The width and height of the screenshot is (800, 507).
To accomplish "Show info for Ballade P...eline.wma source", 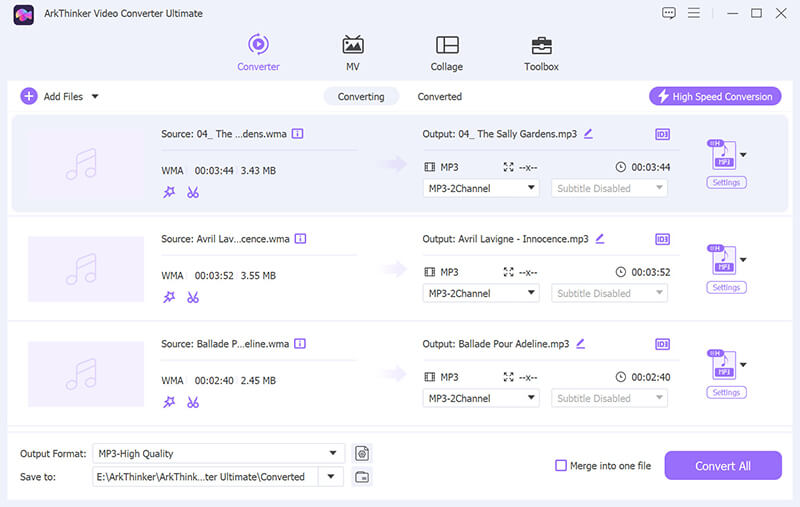I will (x=300, y=344).
